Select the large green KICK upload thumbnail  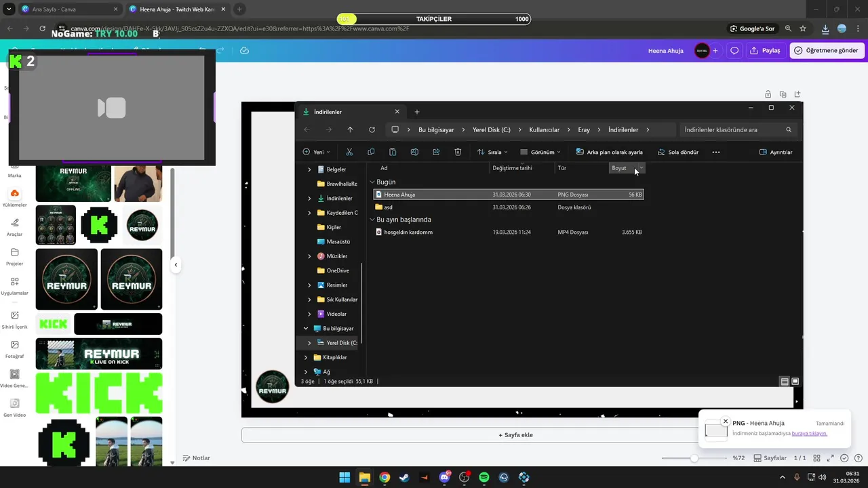pyautogui.click(x=99, y=393)
